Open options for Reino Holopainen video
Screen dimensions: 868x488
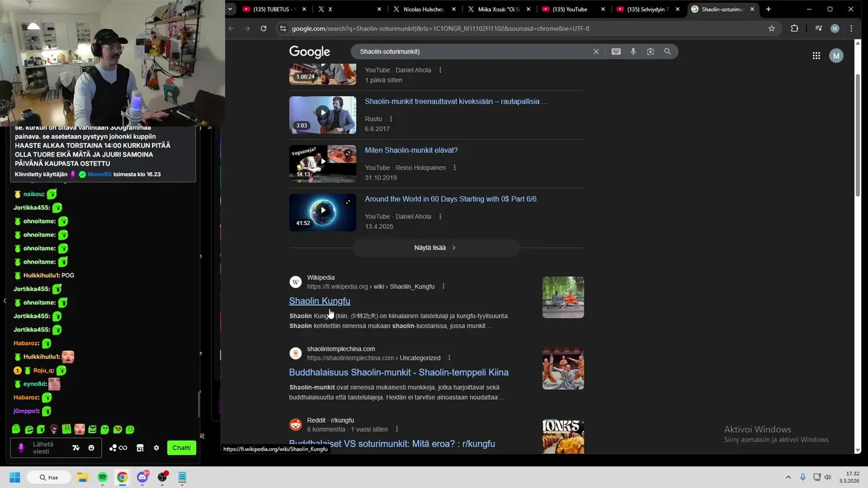(x=454, y=168)
